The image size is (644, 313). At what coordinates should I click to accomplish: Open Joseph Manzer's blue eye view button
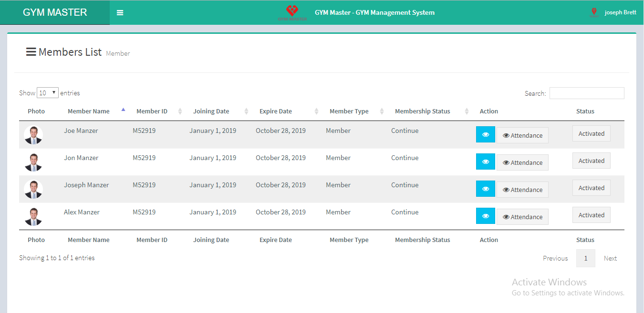485,189
